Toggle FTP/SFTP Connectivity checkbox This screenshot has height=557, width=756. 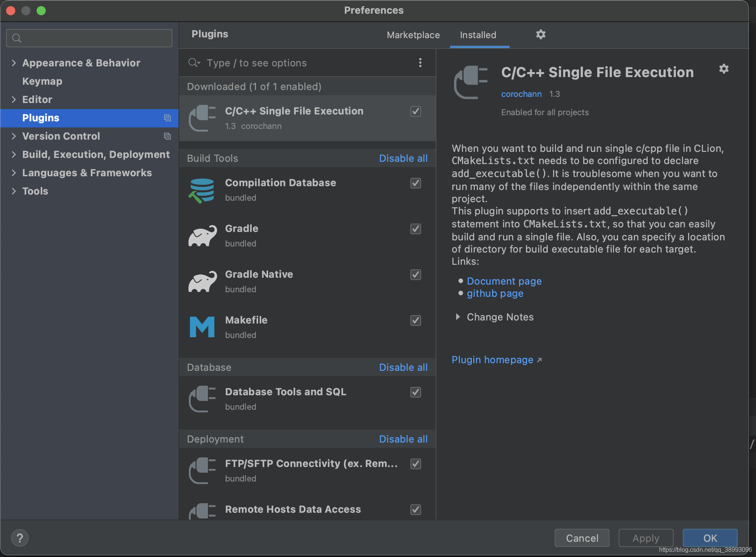coord(416,464)
